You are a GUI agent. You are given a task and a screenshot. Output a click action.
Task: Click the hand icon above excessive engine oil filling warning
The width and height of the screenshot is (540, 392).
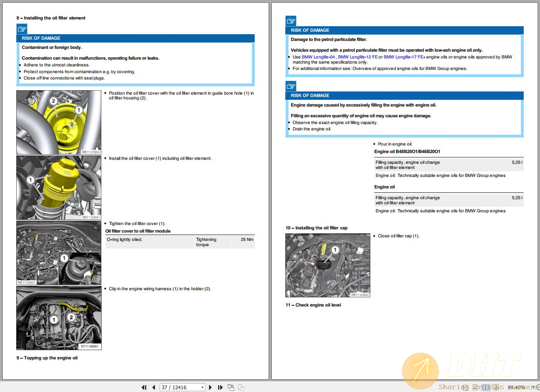[291, 86]
